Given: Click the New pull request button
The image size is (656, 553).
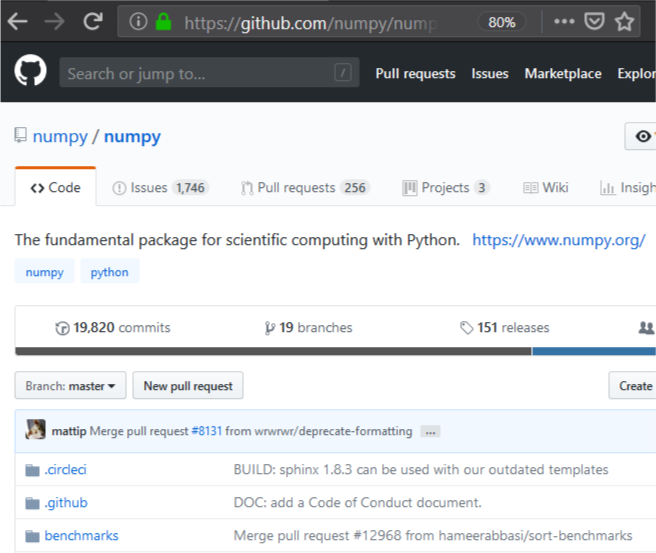Looking at the screenshot, I should pos(188,386).
